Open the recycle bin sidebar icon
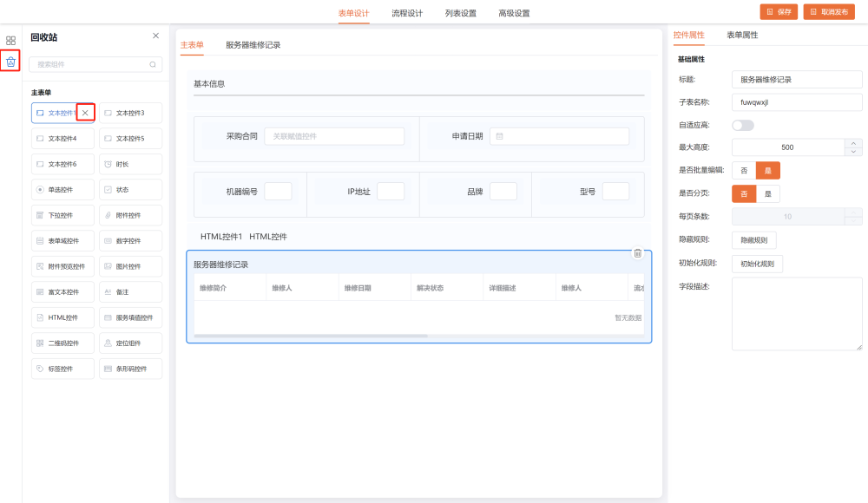This screenshot has width=868, height=503. (10, 62)
